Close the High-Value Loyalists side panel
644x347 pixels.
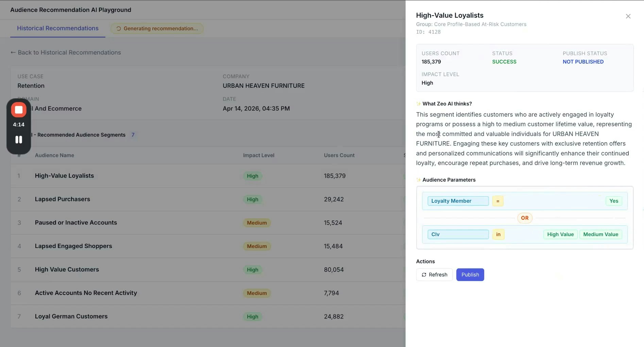[628, 16]
